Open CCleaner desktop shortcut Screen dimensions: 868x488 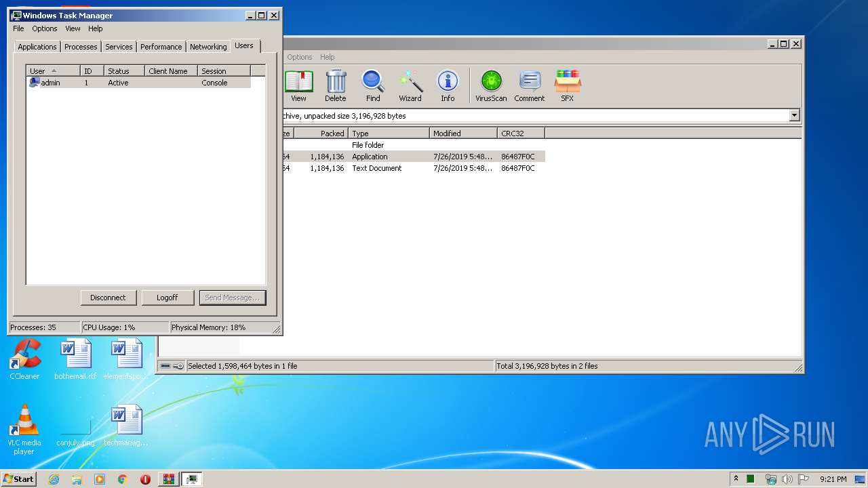24,359
